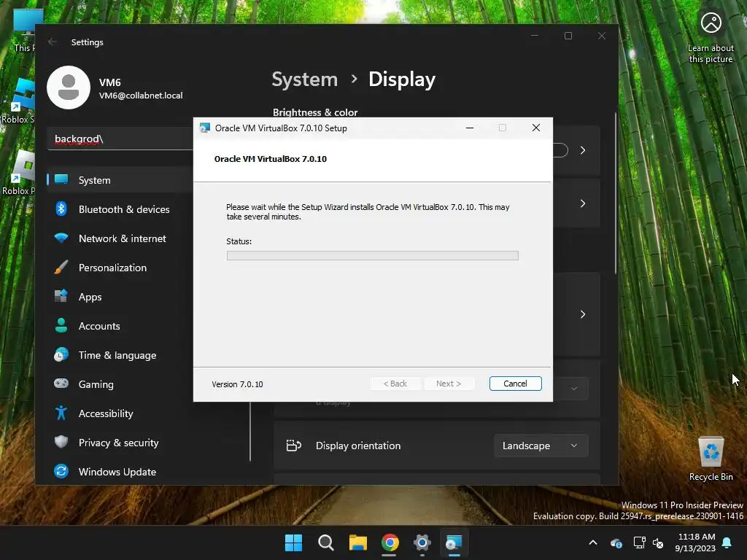Click the Time & language globe-clock icon
The image size is (747, 560).
61,355
